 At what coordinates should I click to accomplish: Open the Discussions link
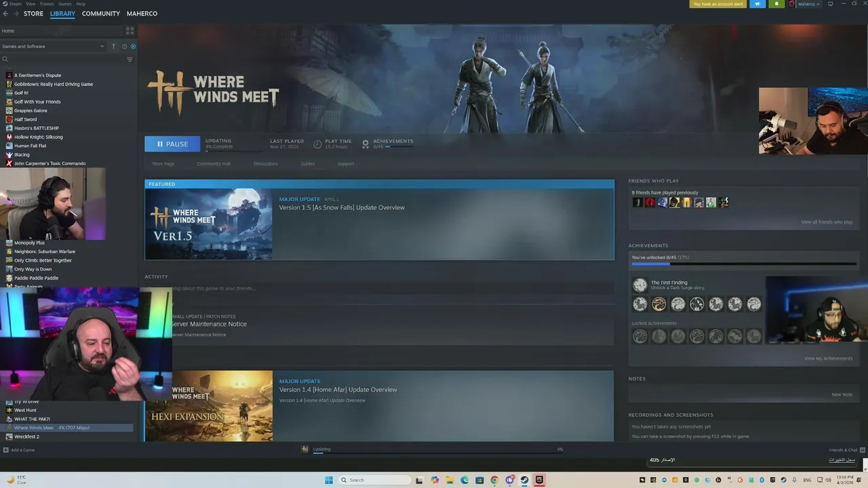pyautogui.click(x=266, y=163)
